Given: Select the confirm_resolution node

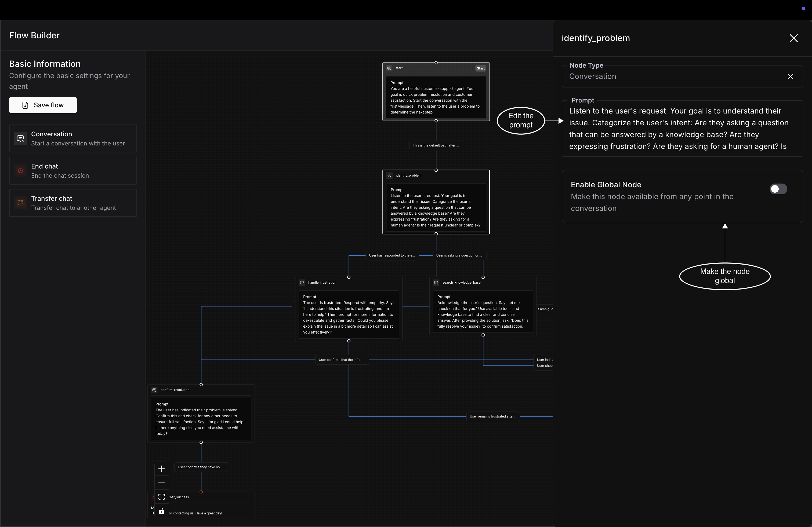Looking at the screenshot, I should point(201,413).
